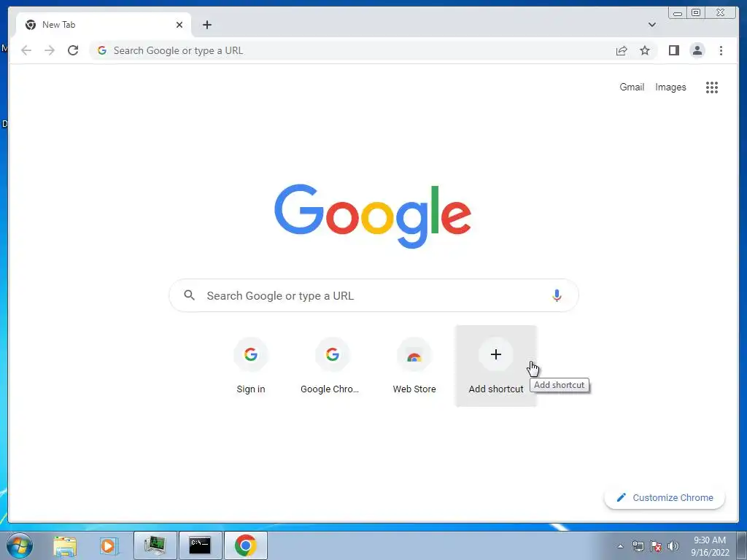Open the side panel icon
Image resolution: width=747 pixels, height=560 pixels.
point(673,50)
